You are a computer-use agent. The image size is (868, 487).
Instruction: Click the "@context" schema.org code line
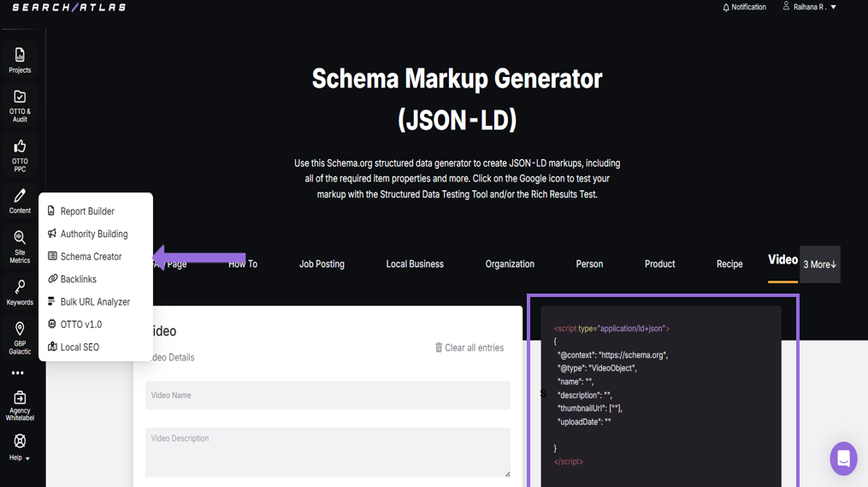[613, 355]
